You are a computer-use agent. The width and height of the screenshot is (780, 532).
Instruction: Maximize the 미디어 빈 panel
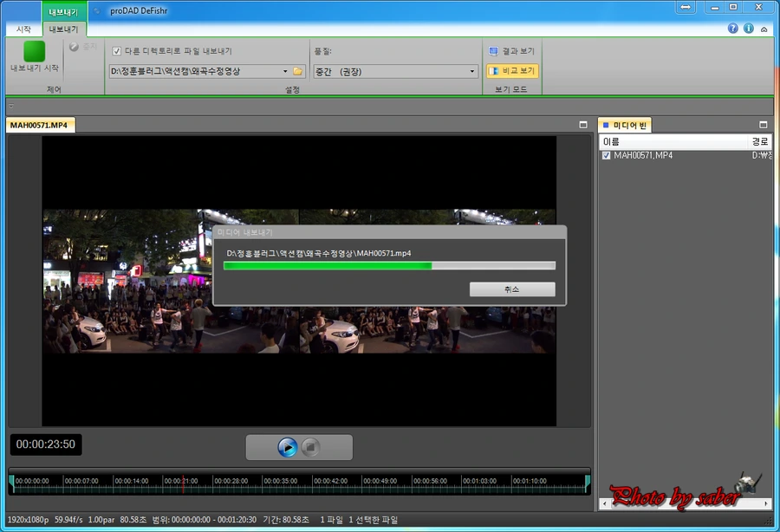point(763,125)
